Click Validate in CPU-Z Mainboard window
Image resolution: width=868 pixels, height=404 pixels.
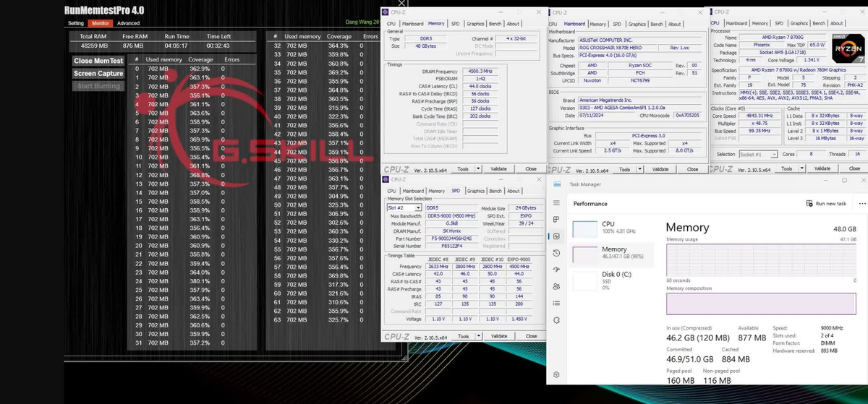(x=661, y=169)
